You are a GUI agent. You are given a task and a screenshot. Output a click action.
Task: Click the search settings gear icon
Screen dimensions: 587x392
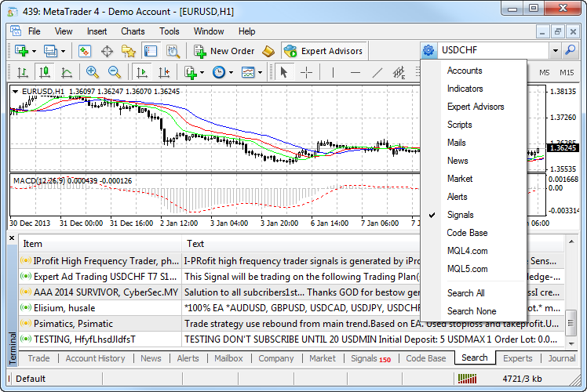(x=428, y=51)
